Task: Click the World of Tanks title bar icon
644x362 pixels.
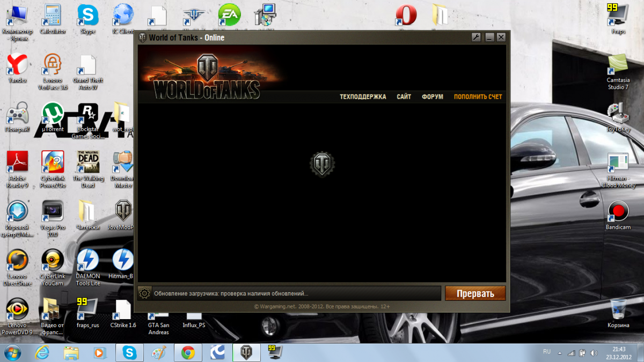Action: click(x=142, y=38)
